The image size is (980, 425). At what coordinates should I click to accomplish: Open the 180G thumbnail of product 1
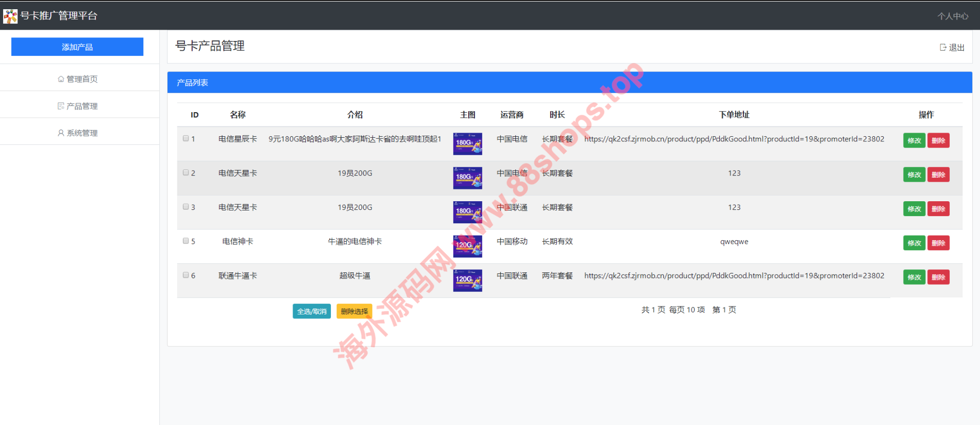pyautogui.click(x=467, y=144)
